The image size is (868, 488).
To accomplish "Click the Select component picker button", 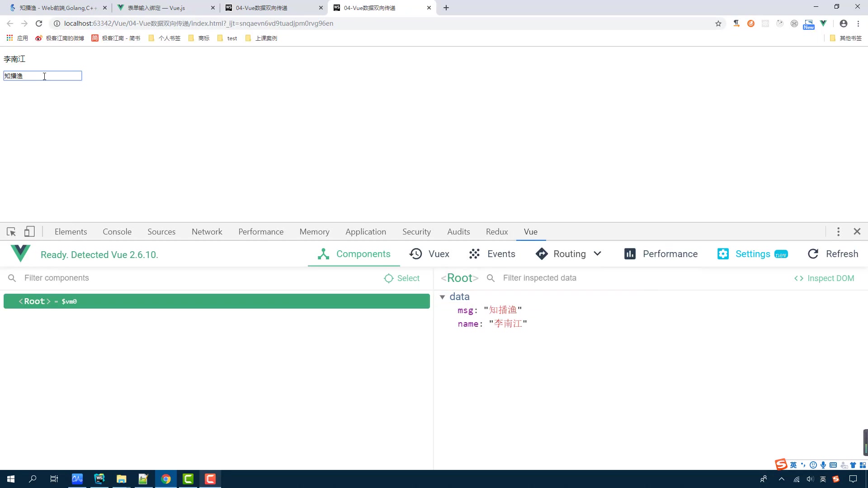I will coord(402,278).
